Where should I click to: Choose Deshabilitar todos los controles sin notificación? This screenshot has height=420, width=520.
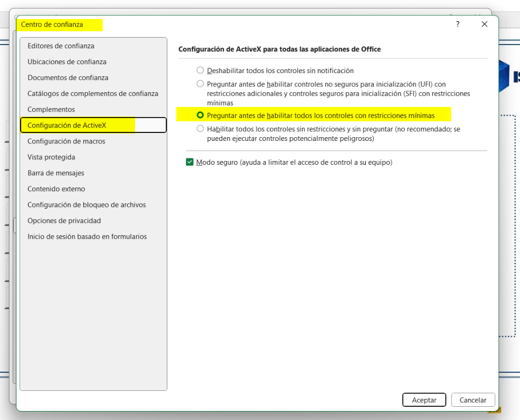(200, 70)
